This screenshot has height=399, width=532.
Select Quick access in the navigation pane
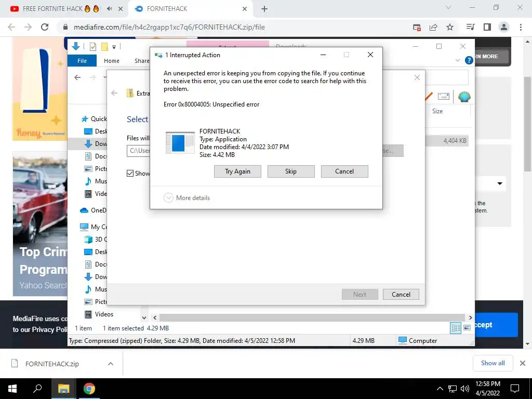tap(94, 119)
